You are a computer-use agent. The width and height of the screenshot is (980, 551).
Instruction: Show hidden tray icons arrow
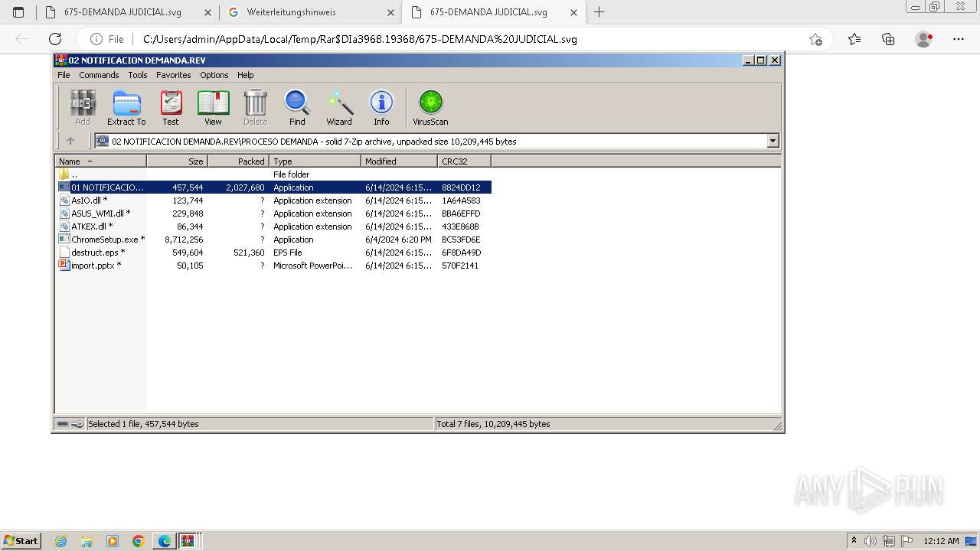[x=854, y=541]
